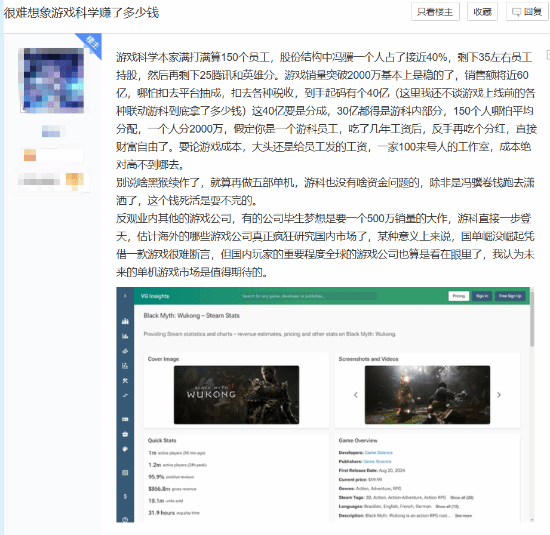
Task: Open the gamepad sidebar icon
Action: [125, 419]
